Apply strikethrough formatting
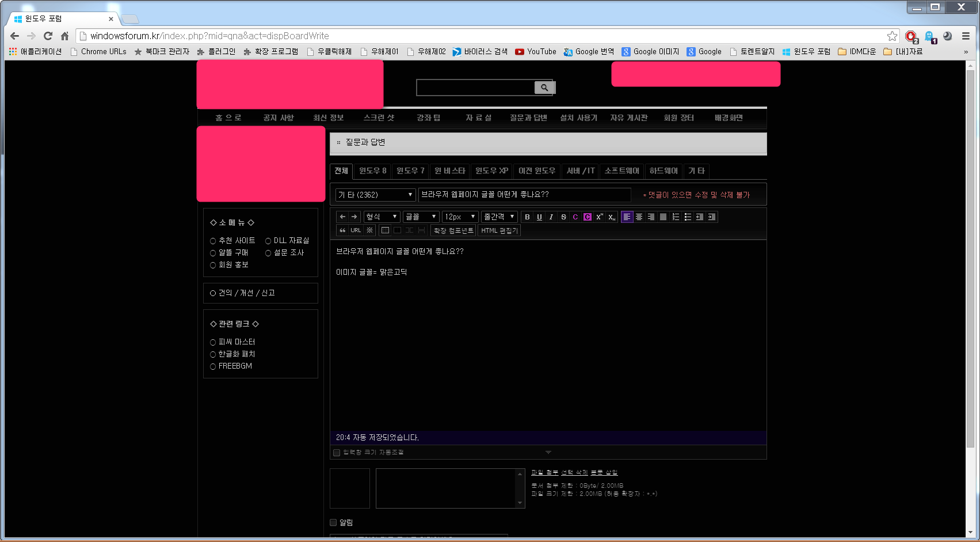 tap(563, 217)
